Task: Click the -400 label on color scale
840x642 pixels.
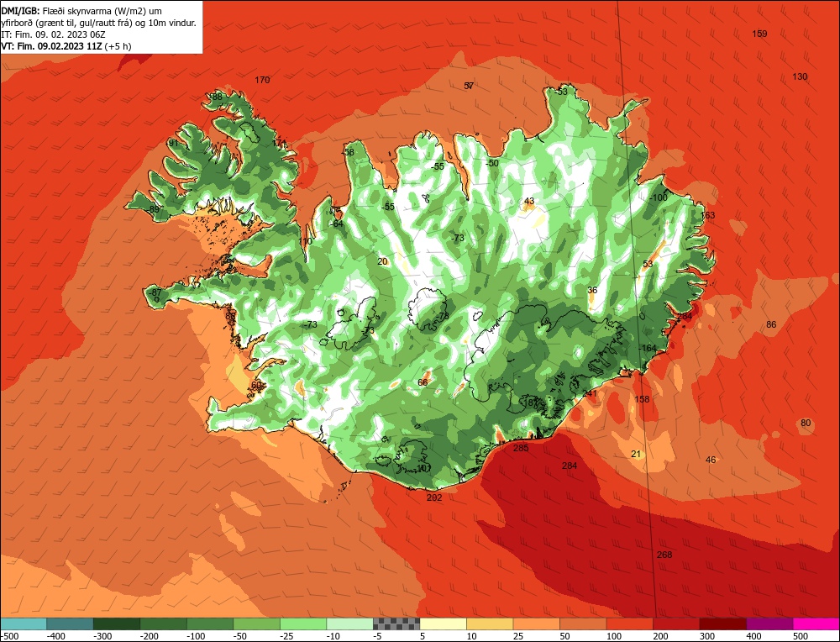Action: (55, 636)
